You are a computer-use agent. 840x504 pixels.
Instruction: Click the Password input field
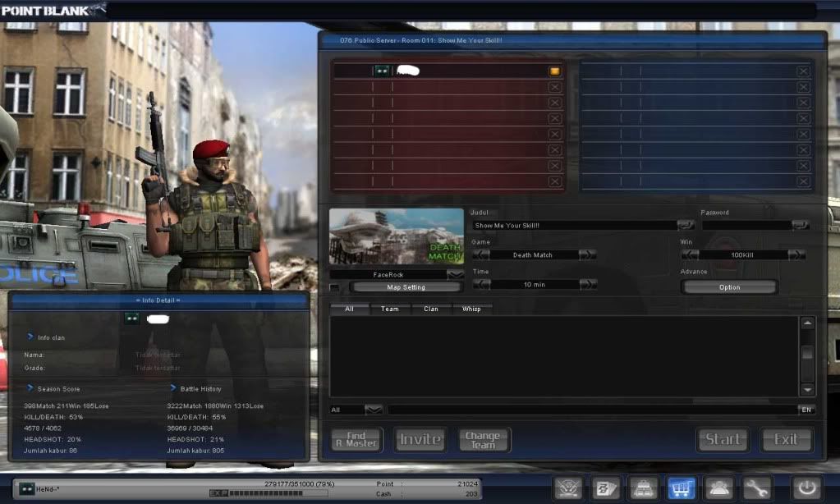coord(746,226)
